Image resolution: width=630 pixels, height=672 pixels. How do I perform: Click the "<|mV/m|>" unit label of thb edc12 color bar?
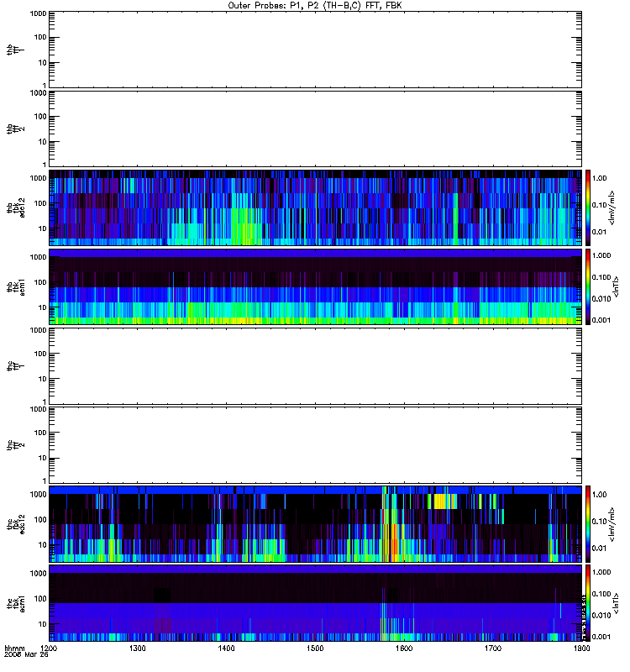[612, 207]
